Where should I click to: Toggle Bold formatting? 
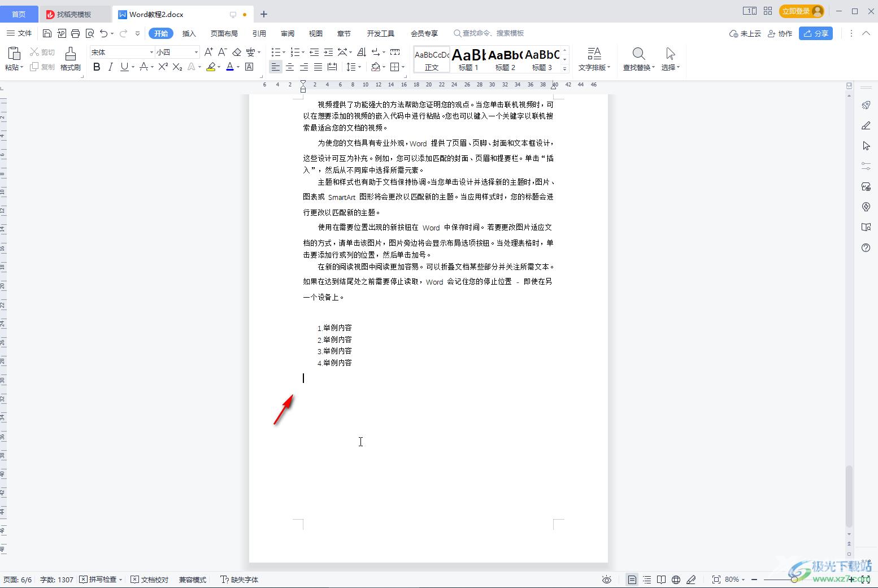coord(97,67)
